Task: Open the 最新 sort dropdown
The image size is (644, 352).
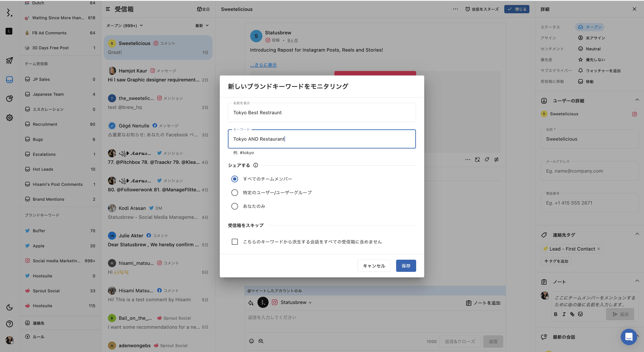Action: click(x=202, y=25)
